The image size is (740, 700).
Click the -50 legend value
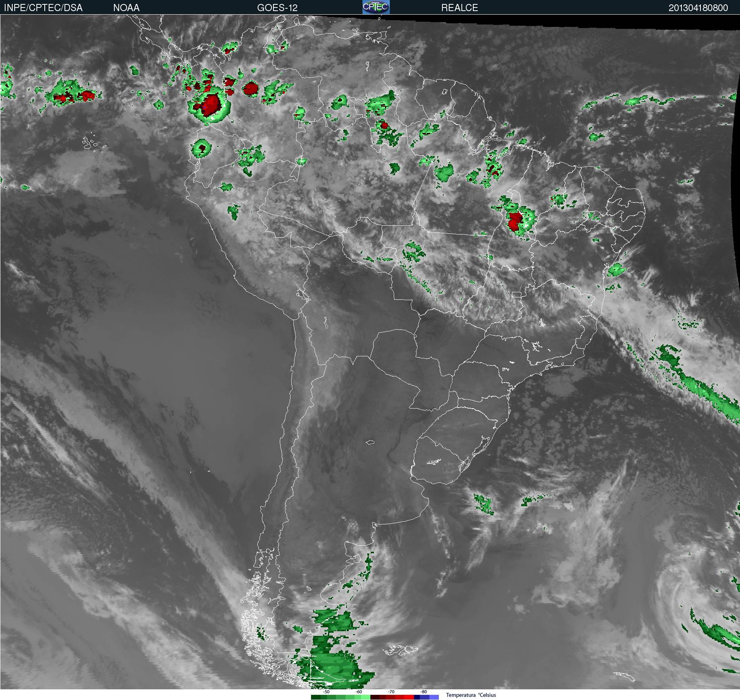(326, 692)
